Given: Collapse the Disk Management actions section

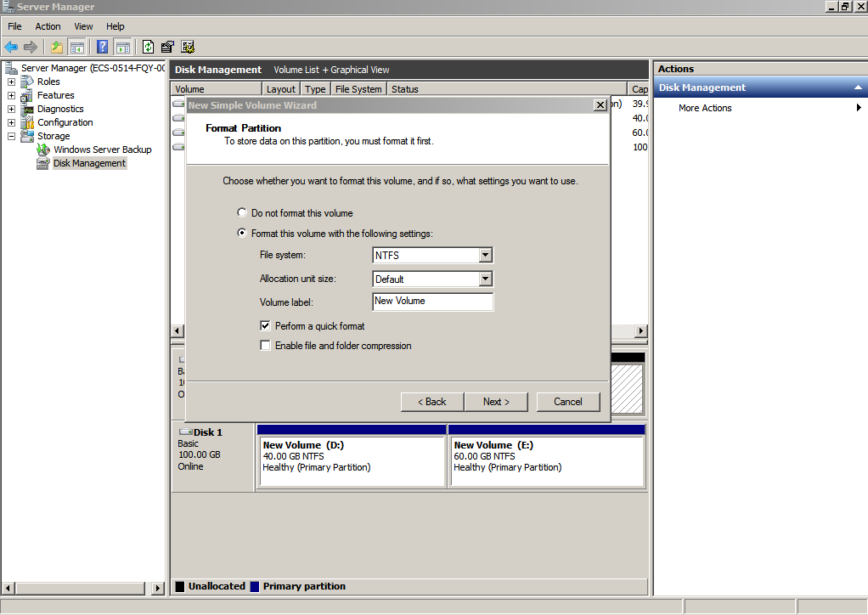Looking at the screenshot, I should pos(858,87).
